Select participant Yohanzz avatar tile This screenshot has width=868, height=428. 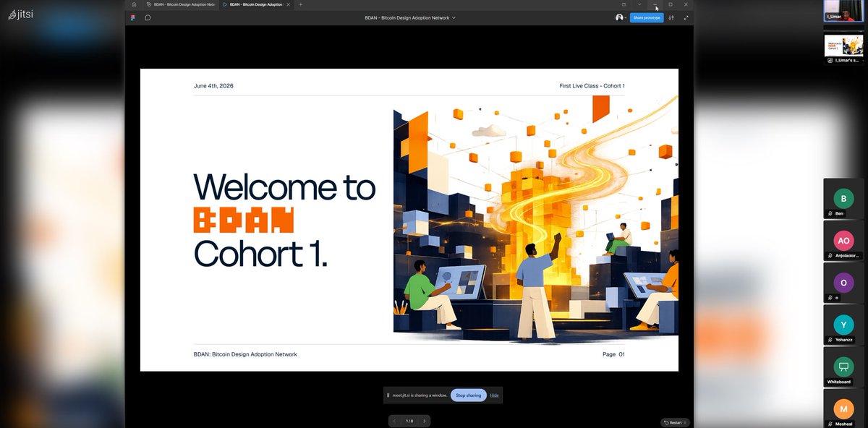[x=843, y=324]
